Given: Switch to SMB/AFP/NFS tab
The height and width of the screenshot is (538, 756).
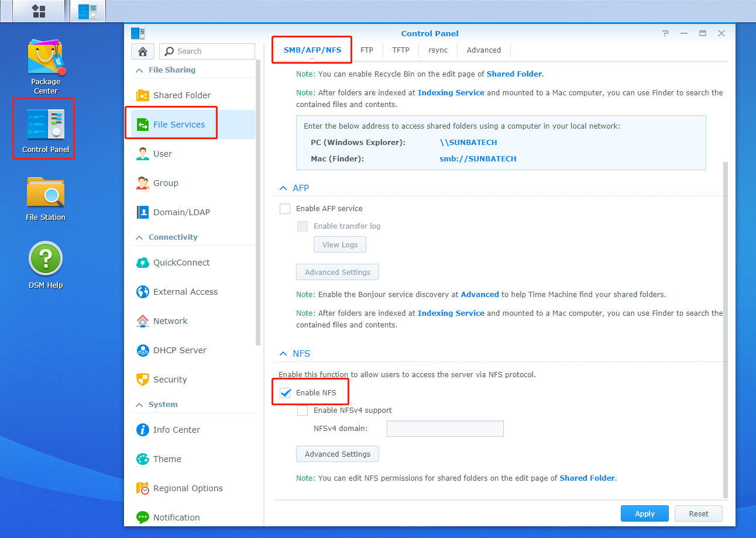Looking at the screenshot, I should [x=312, y=50].
